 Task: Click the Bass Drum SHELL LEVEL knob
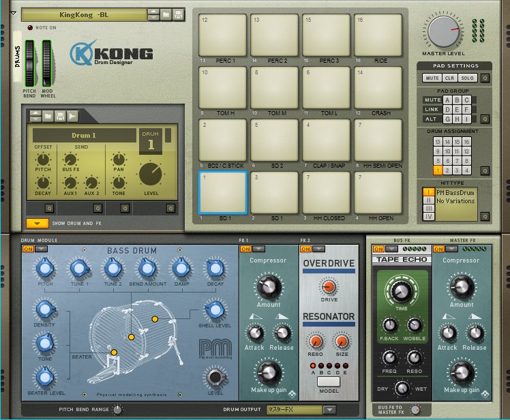(215, 310)
